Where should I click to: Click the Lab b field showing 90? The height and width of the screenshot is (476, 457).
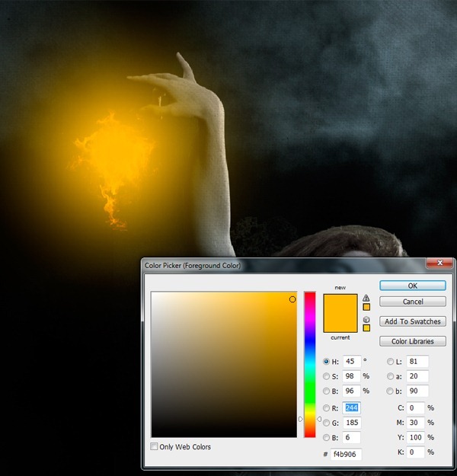coord(417,391)
